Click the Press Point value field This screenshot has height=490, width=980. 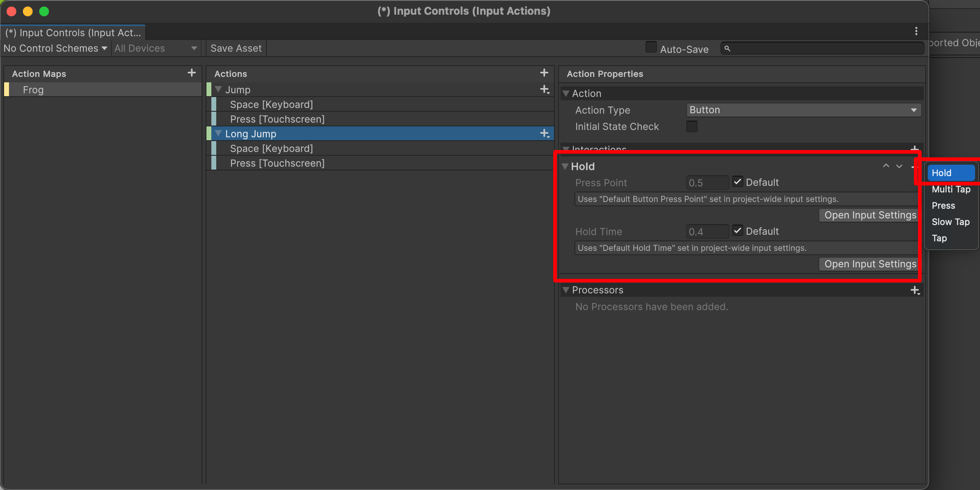point(707,183)
